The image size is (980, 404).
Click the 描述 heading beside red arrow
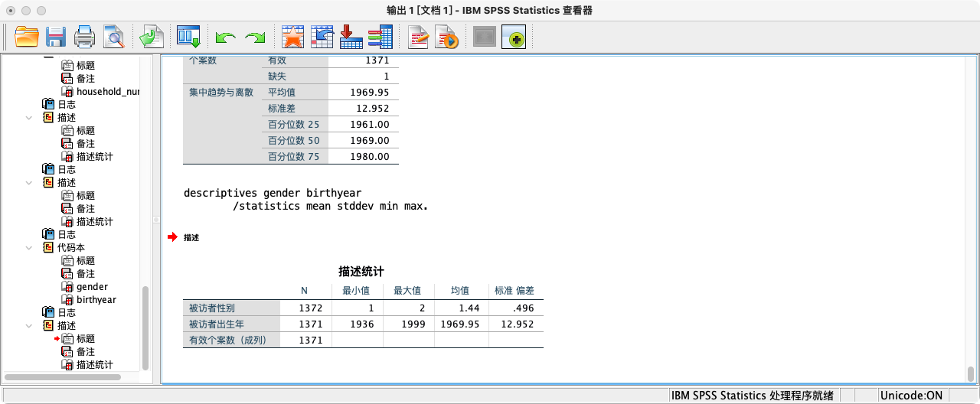[x=191, y=238]
